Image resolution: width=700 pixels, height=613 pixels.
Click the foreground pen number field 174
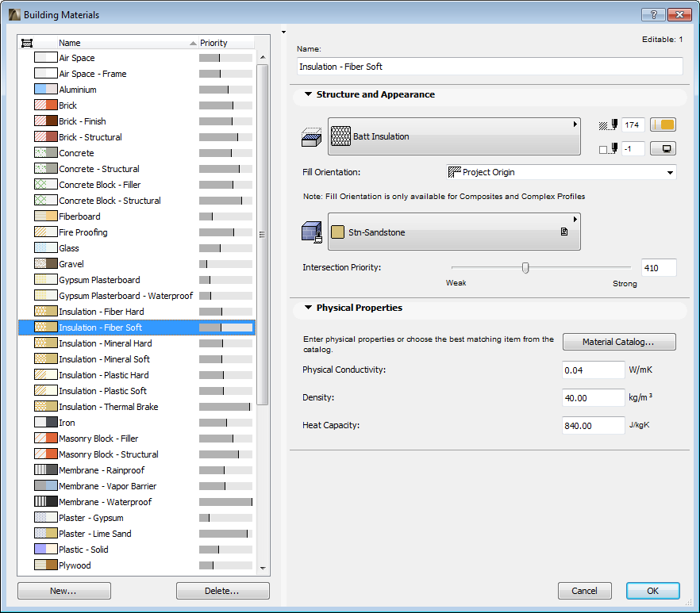[x=633, y=125]
